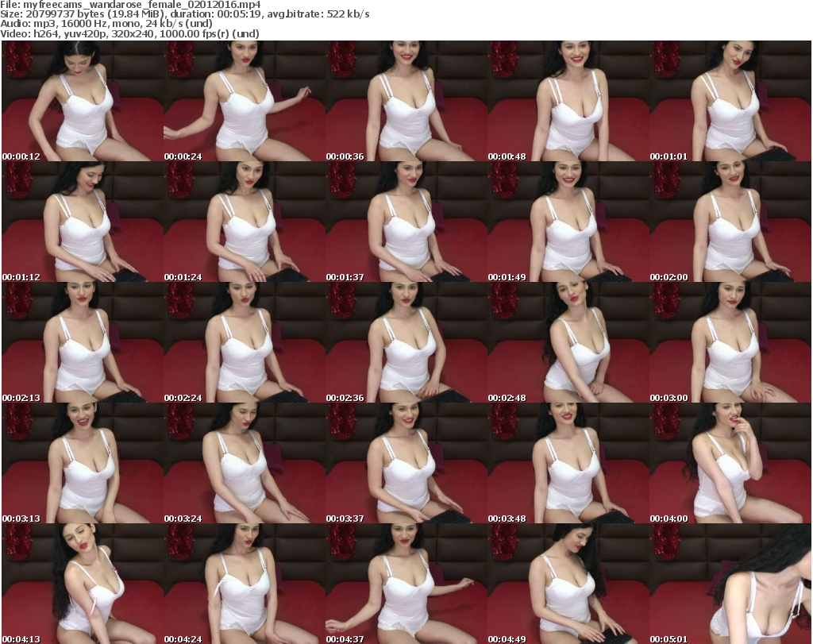Screen dimensions: 813x644
Task: Select the frame at 00:01:37
Action: pos(406,222)
